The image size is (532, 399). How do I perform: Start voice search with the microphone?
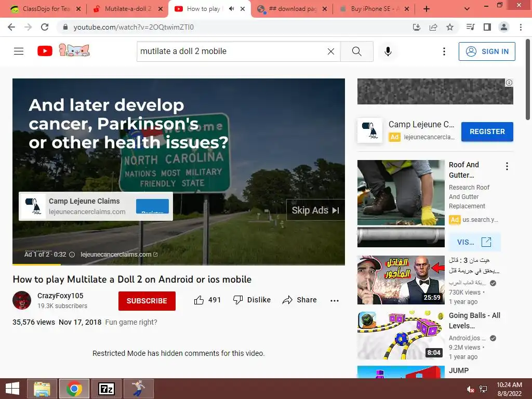(388, 51)
